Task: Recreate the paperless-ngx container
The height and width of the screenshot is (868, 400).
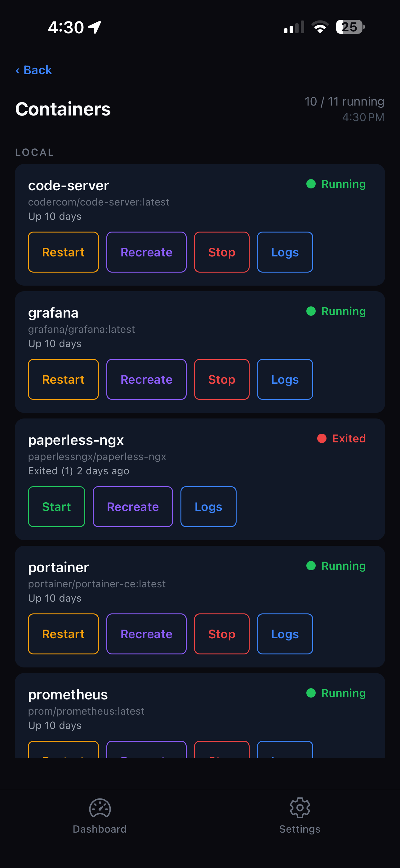Action: (x=133, y=506)
